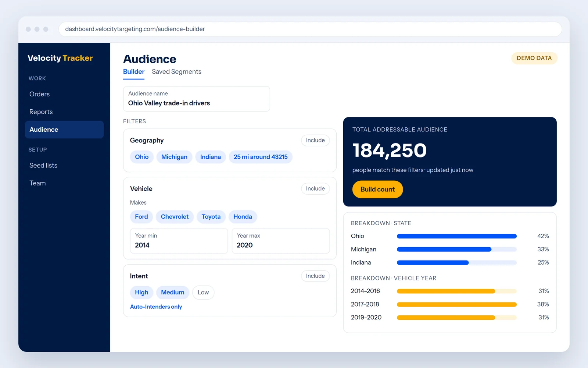The image size is (588, 368).
Task: Click the 2017–2018 vehicle year bar
Action: coord(457,304)
